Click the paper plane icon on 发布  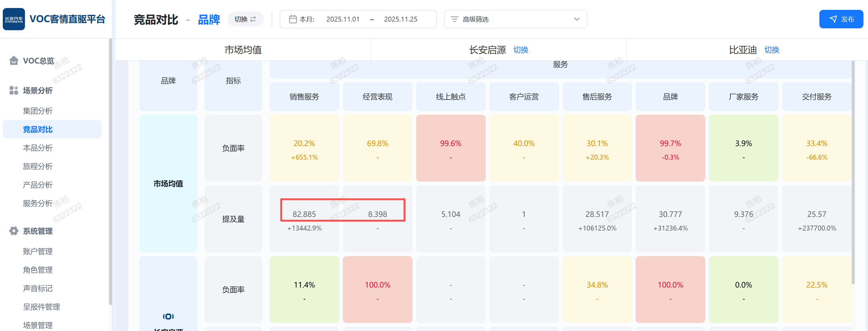[x=833, y=19]
